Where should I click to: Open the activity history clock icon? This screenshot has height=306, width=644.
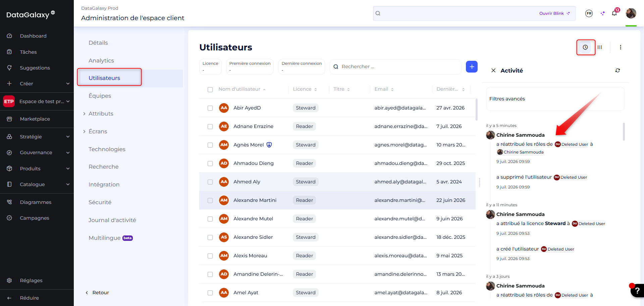tap(585, 47)
